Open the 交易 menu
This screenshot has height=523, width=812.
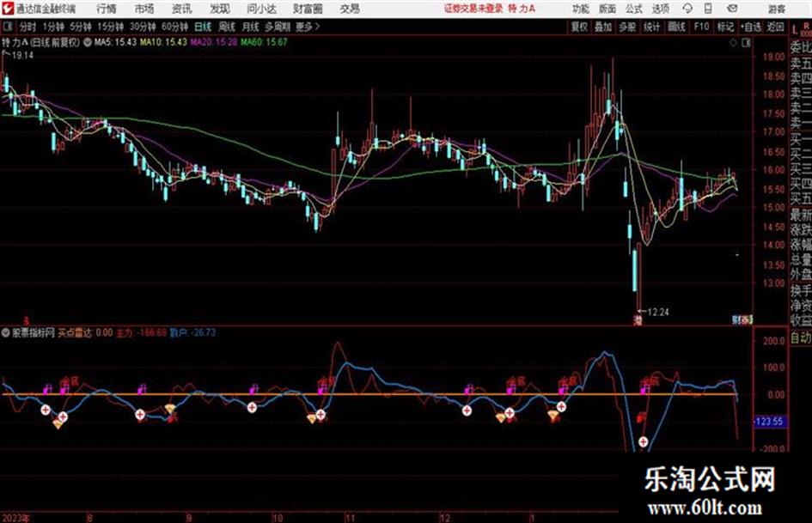click(x=350, y=9)
